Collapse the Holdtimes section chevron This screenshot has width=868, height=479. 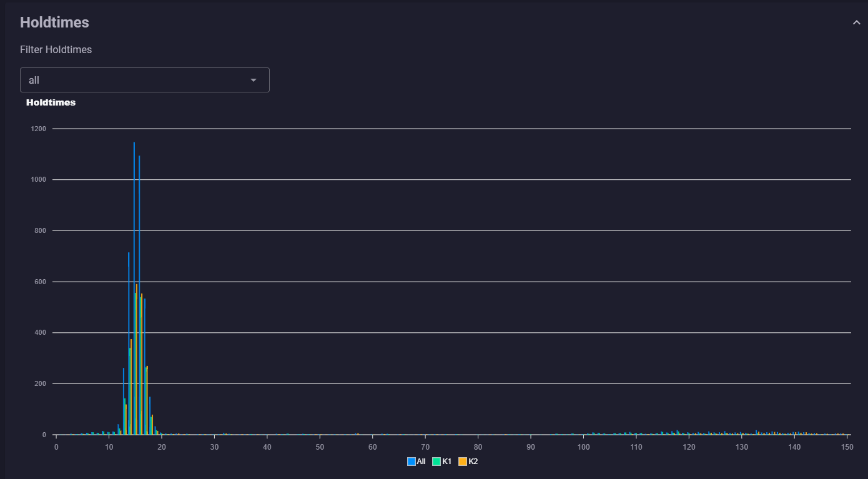click(856, 22)
